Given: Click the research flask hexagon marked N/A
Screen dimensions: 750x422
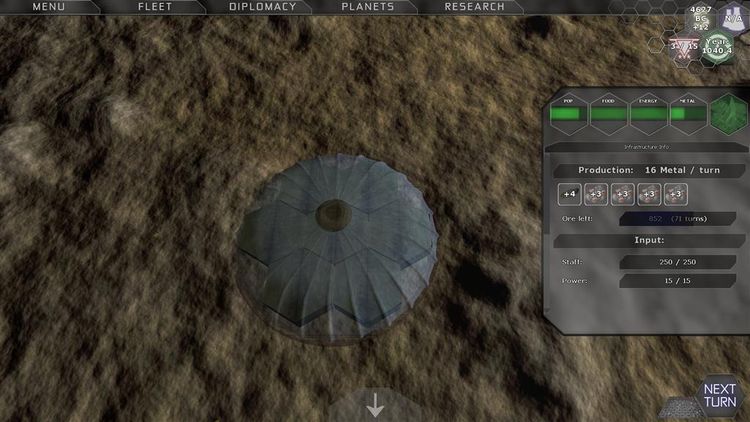Looking at the screenshot, I should click(x=733, y=18).
